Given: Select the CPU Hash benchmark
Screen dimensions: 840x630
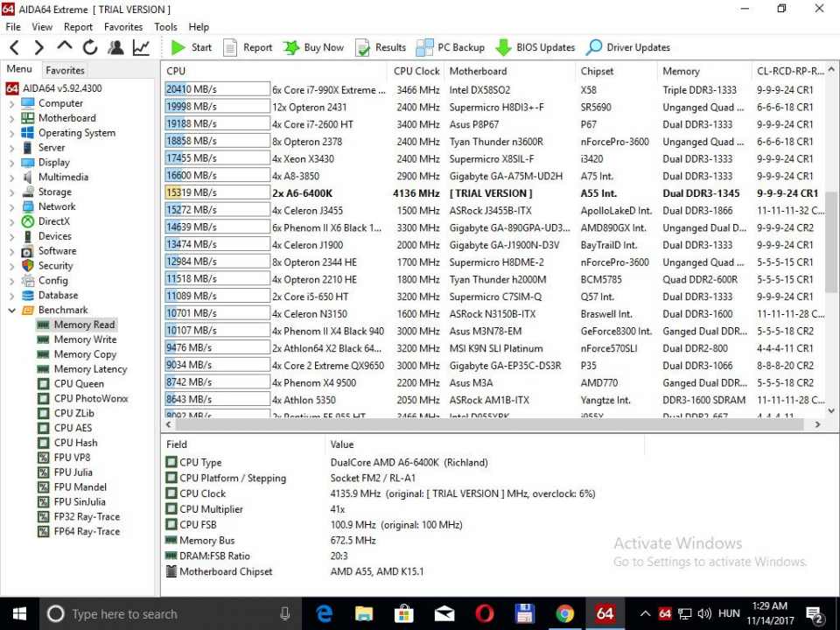Looking at the screenshot, I should (x=75, y=443).
